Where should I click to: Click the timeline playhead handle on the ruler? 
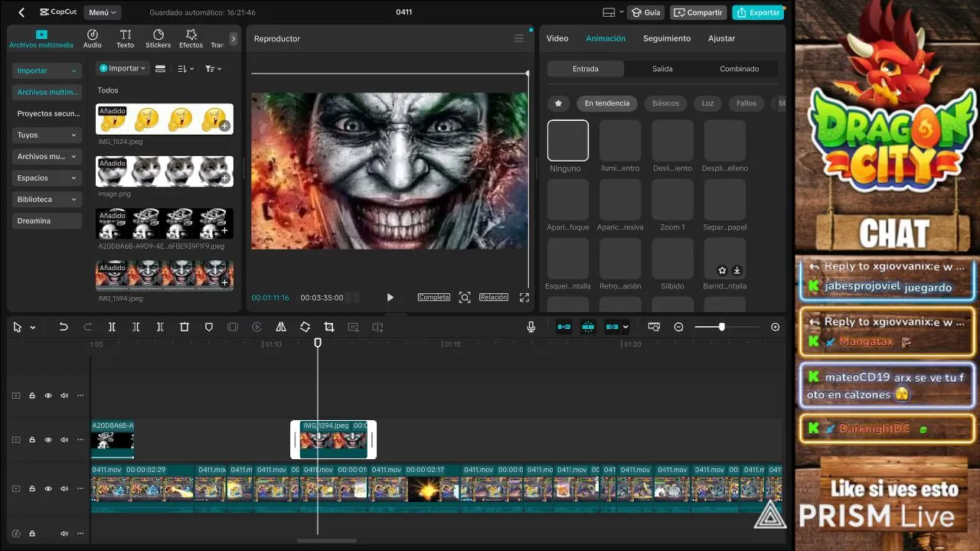click(x=318, y=343)
